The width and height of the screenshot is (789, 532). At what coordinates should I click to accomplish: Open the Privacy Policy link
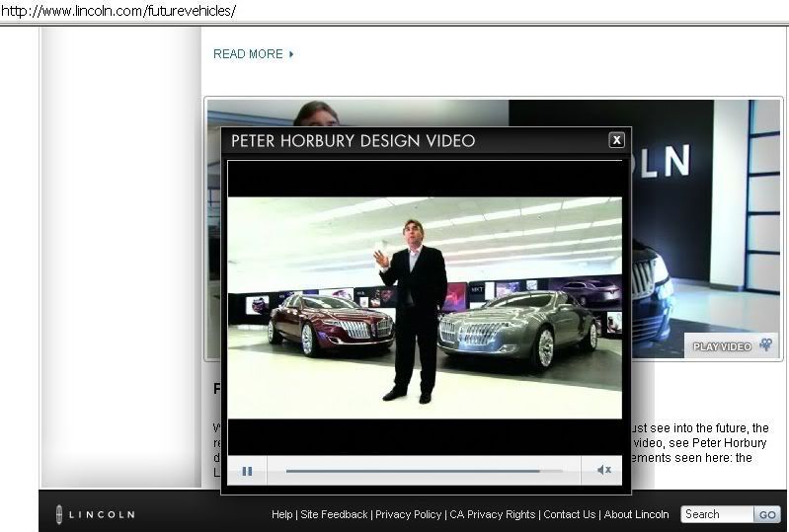[408, 514]
